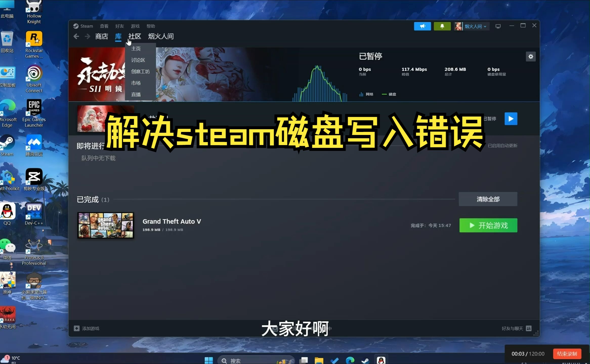Click the 清除全部 button

pyautogui.click(x=488, y=199)
